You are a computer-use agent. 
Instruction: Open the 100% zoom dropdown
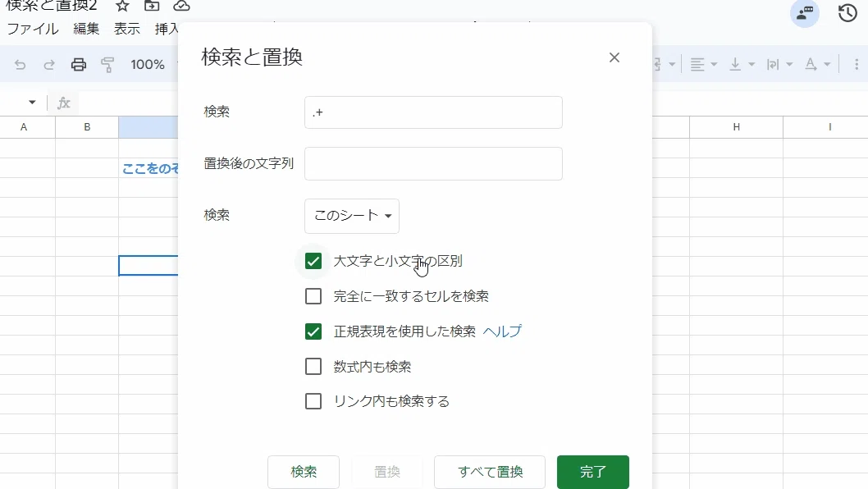click(148, 65)
